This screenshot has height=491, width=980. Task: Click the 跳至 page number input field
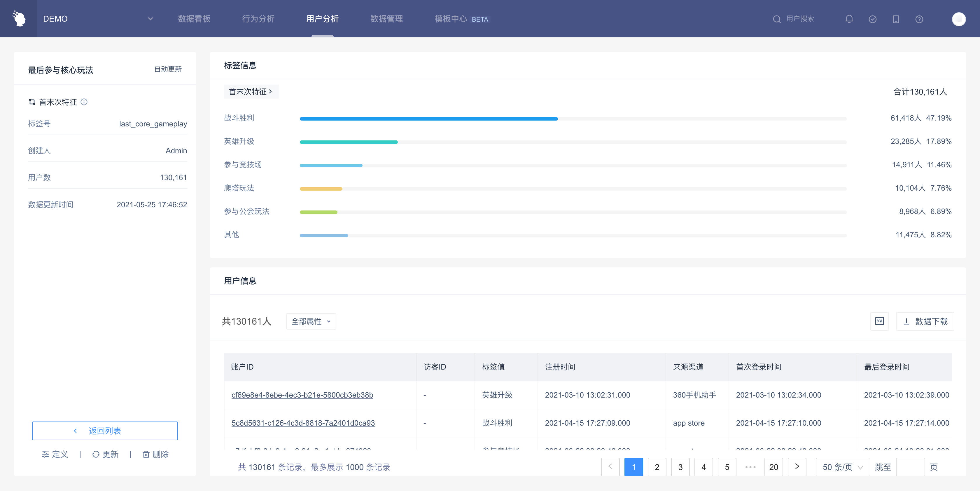coord(910,467)
